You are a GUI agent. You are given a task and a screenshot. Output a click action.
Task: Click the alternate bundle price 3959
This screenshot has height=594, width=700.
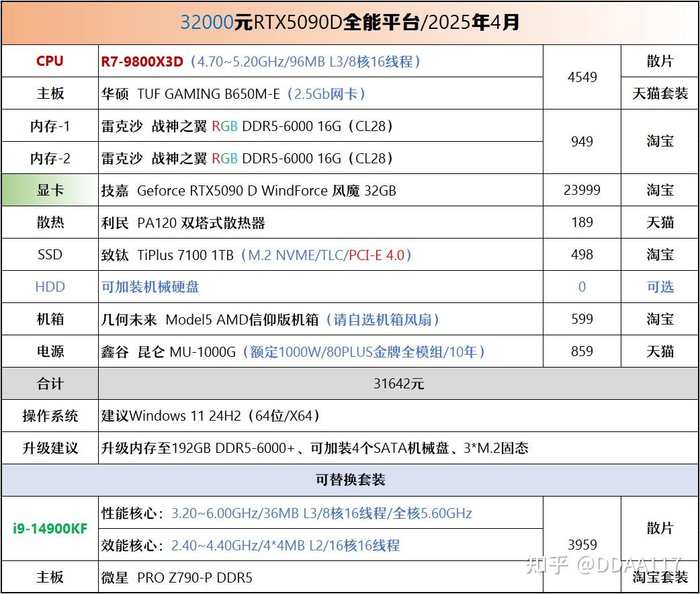582,545
